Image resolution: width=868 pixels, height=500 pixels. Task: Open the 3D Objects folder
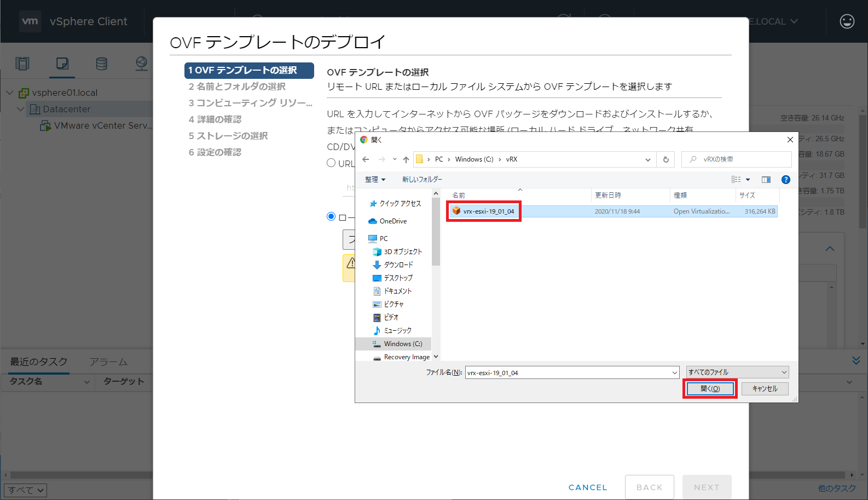(x=397, y=252)
